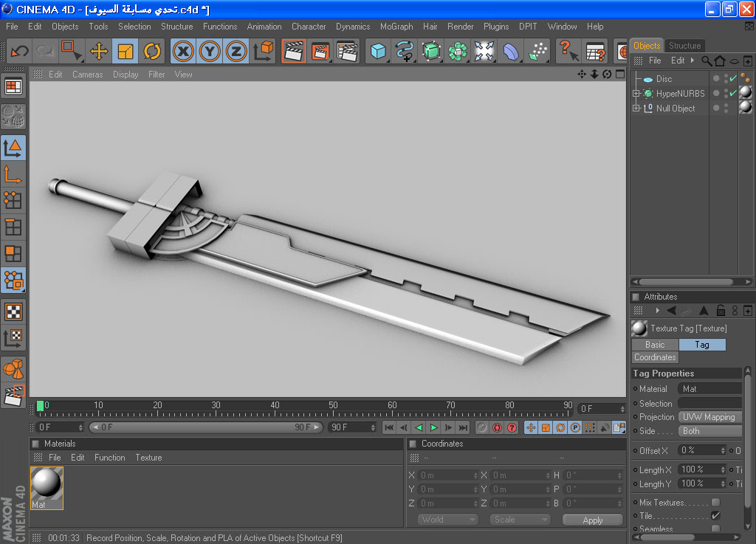
Task: Add a Cube primitive from the toolbar
Action: click(379, 51)
